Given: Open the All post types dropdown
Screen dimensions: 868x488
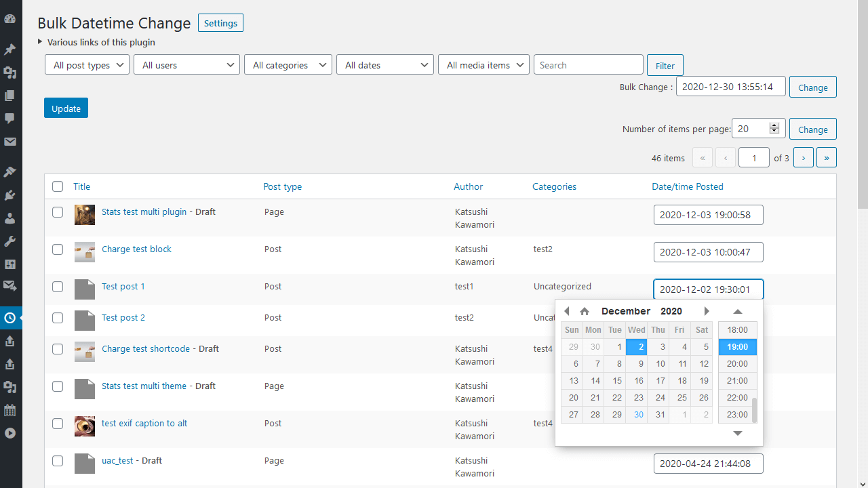Looking at the screenshot, I should [x=87, y=65].
